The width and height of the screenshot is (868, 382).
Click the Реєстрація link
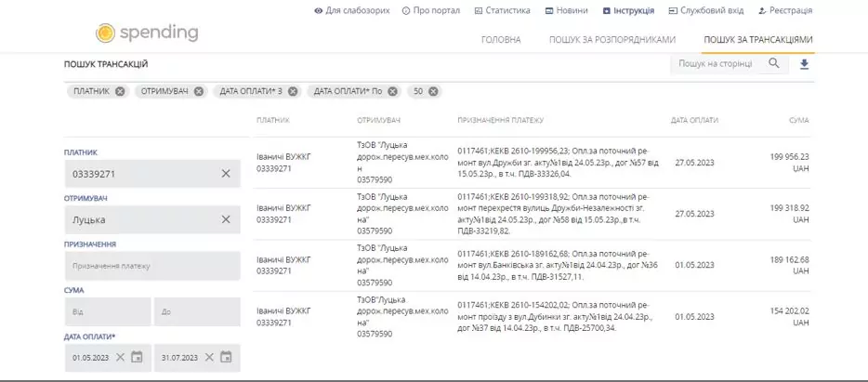tap(785, 10)
